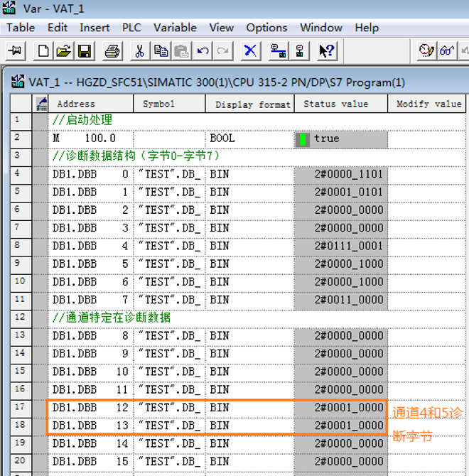The height and width of the screenshot is (476, 469).
Task: Open the PLC menu
Action: [x=131, y=28]
